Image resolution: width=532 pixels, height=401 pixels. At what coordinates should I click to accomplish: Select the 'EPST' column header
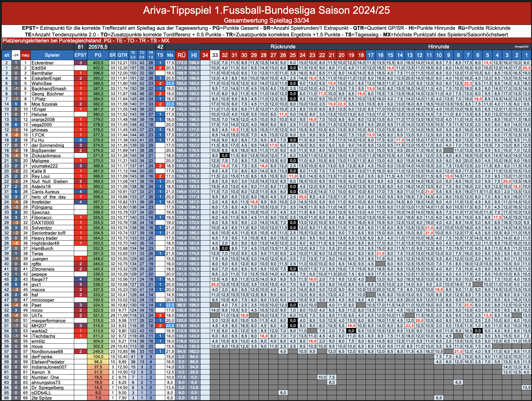pyautogui.click(x=80, y=55)
